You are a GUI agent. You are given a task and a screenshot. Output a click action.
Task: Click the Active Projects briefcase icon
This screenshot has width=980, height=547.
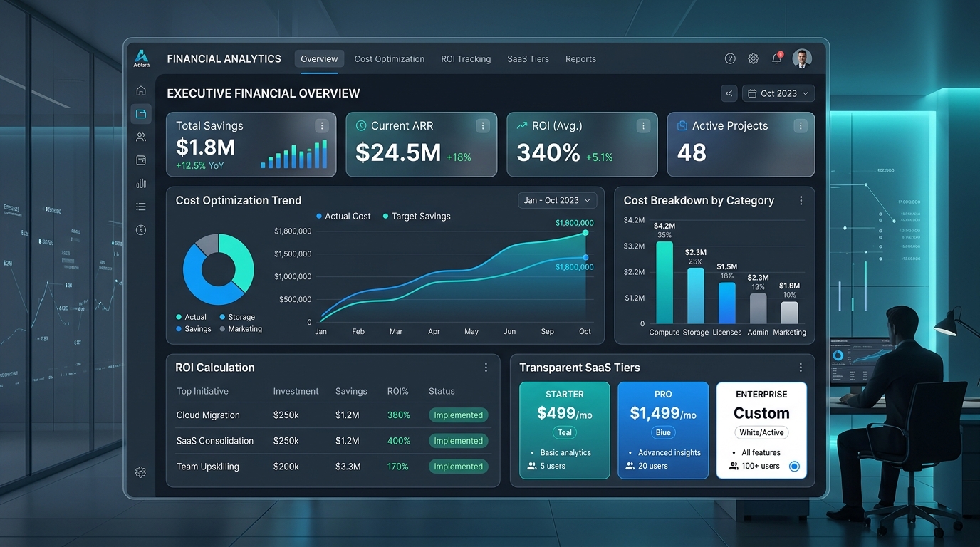click(x=682, y=125)
